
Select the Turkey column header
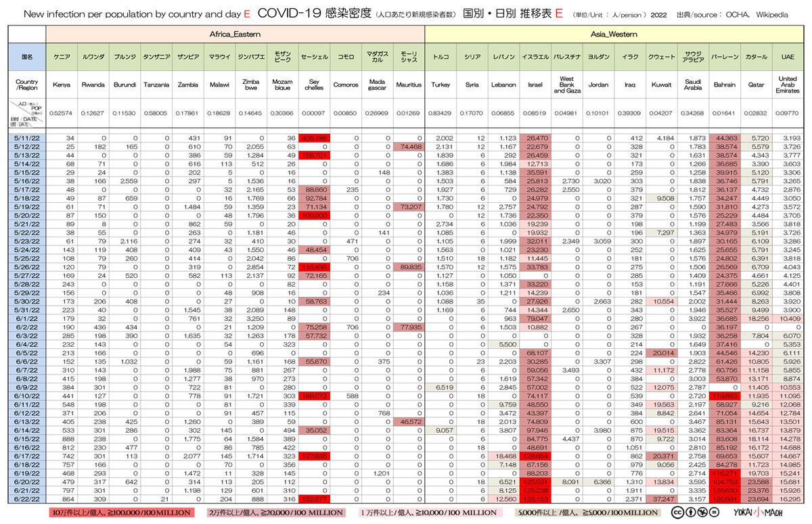(x=441, y=85)
